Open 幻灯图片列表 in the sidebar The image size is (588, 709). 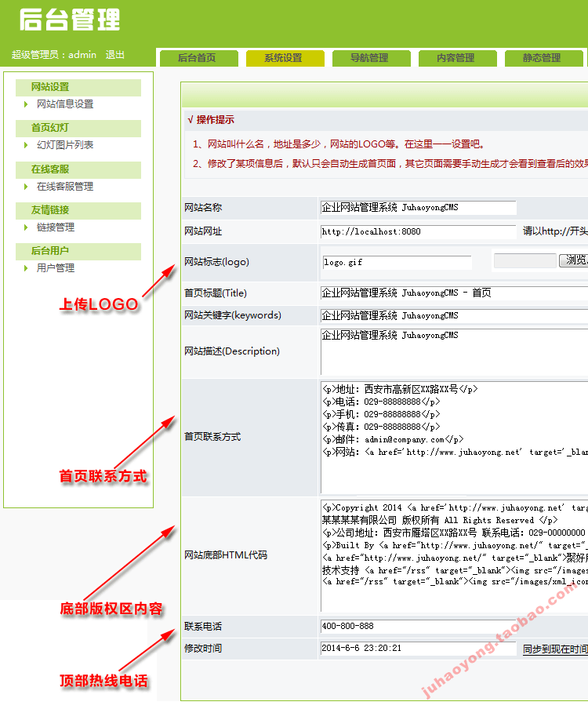[65, 144]
